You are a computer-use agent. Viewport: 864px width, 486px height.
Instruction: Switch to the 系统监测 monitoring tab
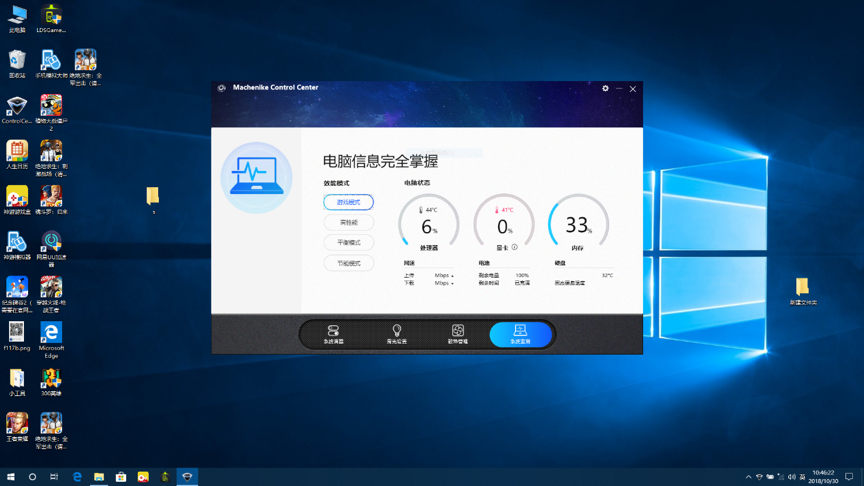[x=520, y=334]
